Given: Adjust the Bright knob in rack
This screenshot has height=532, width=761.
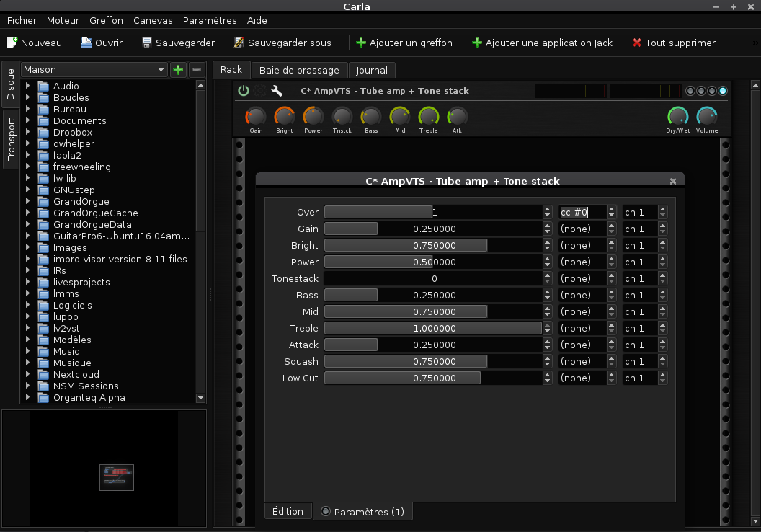Looking at the screenshot, I should click(285, 117).
